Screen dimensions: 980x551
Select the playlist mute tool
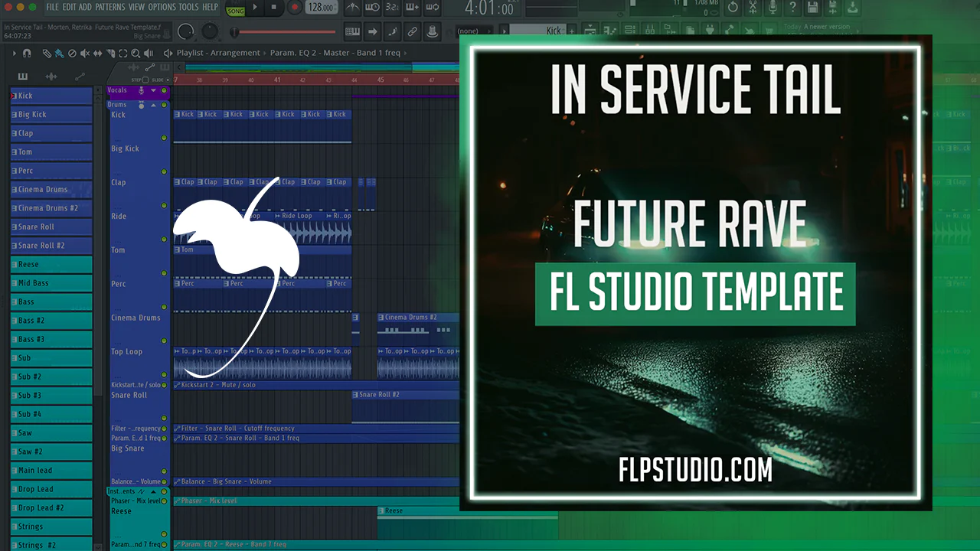(x=85, y=54)
